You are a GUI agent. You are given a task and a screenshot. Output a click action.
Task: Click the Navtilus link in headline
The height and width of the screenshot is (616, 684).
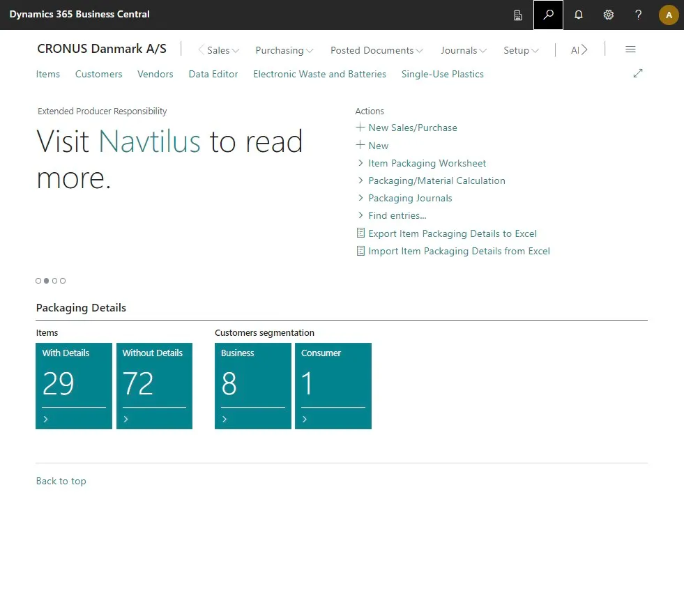(x=150, y=141)
